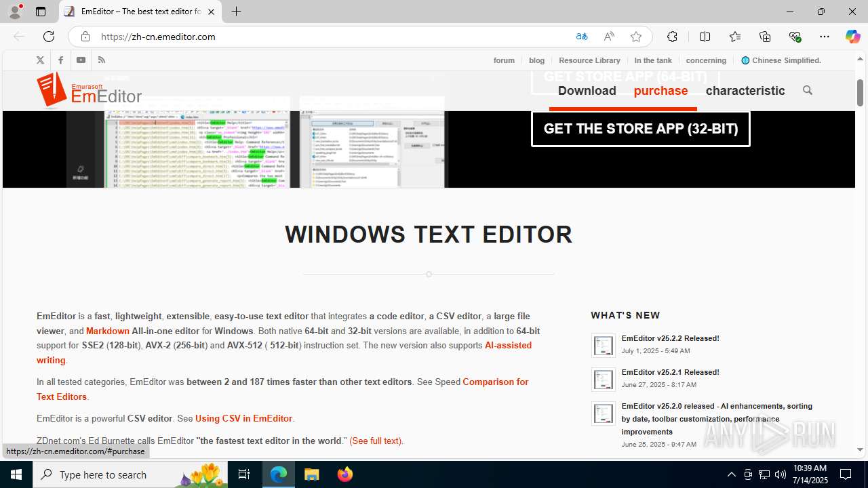Viewport: 868px width, 488px height.
Task: Open the Extensions puzzle icon
Action: [x=672, y=37]
